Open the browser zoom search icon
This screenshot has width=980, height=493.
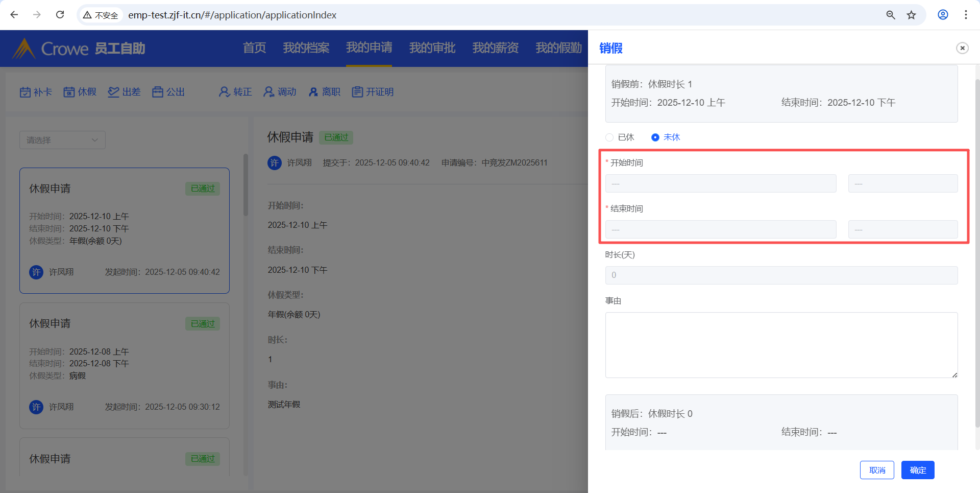(x=891, y=15)
